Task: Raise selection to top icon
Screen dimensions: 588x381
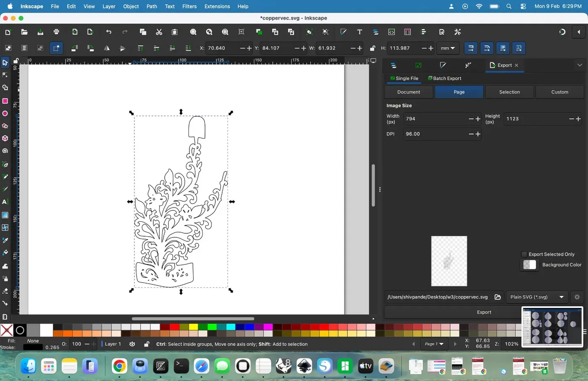Action: pos(140,48)
